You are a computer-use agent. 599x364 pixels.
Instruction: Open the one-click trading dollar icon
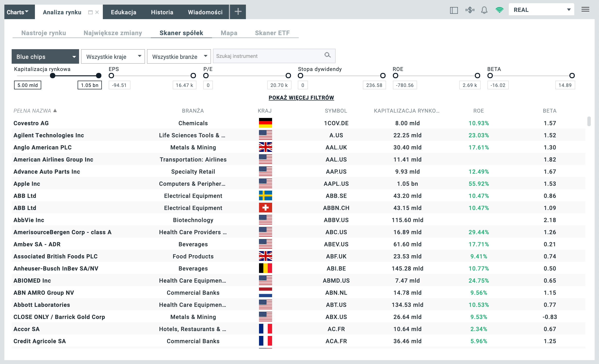(470, 10)
